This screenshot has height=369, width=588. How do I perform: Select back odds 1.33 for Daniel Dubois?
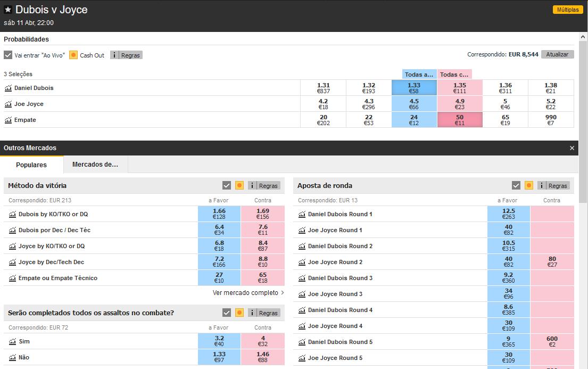point(414,88)
